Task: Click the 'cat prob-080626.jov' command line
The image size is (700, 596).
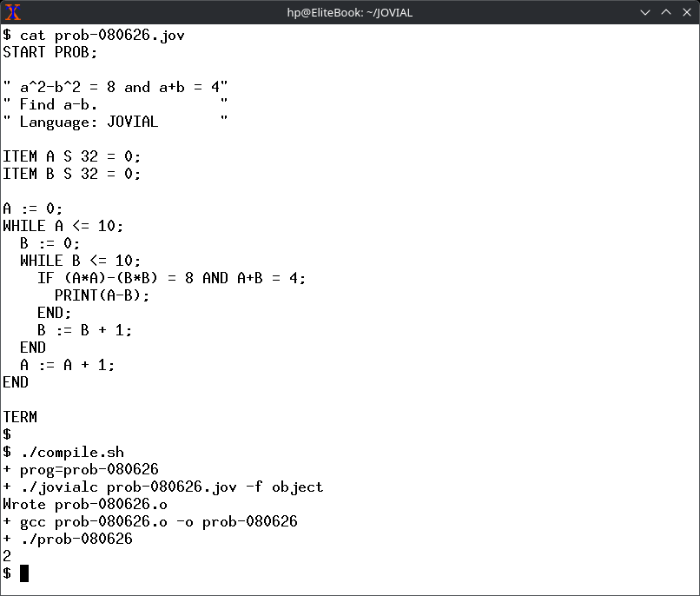Action: point(94,36)
